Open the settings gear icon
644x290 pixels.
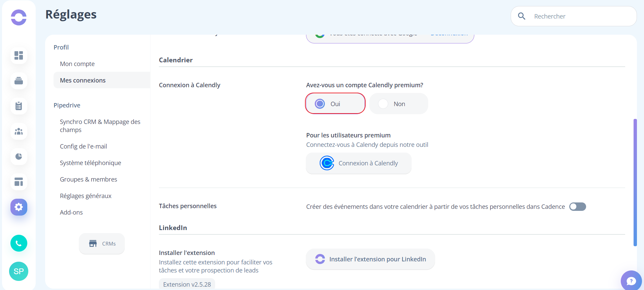point(19,207)
